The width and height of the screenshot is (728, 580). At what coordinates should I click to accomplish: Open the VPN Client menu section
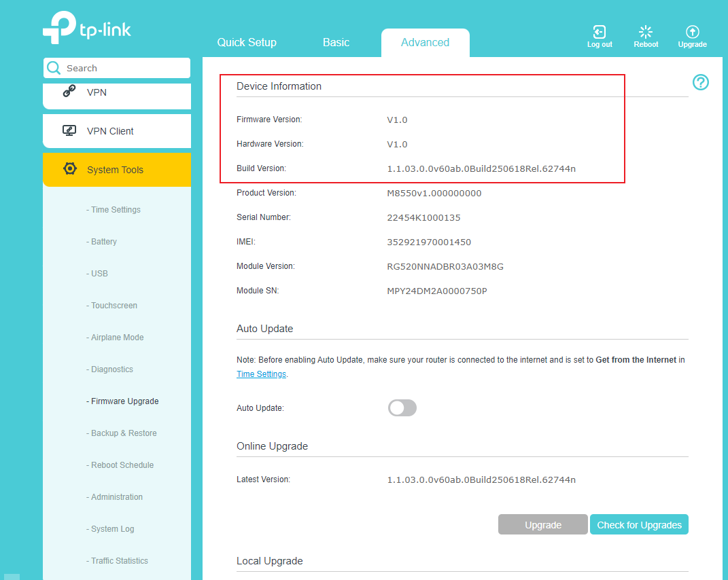[x=117, y=131]
